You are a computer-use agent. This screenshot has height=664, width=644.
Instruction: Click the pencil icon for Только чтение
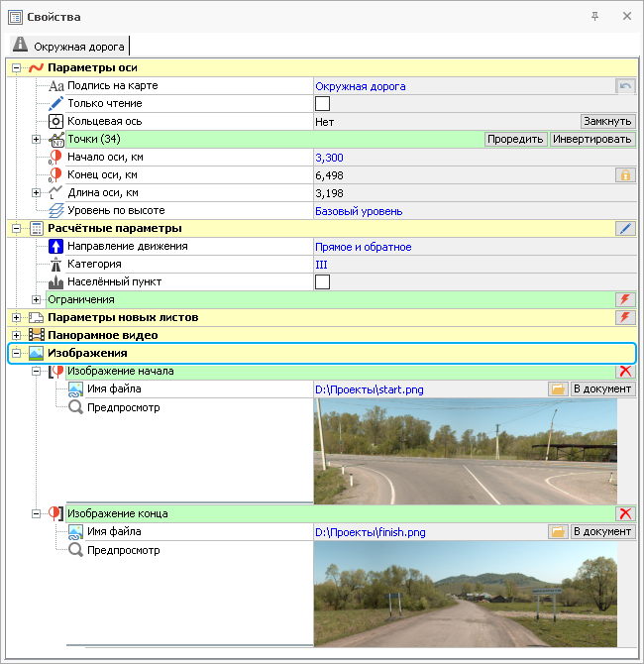[x=55, y=104]
